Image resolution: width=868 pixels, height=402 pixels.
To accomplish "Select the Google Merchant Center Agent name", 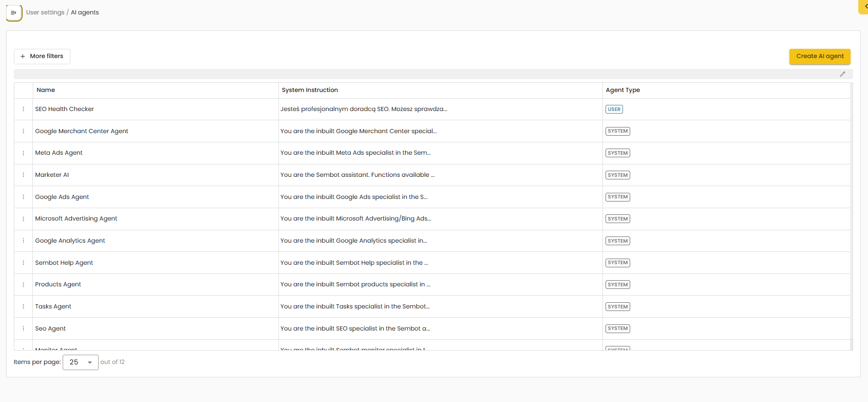I will click(x=82, y=131).
